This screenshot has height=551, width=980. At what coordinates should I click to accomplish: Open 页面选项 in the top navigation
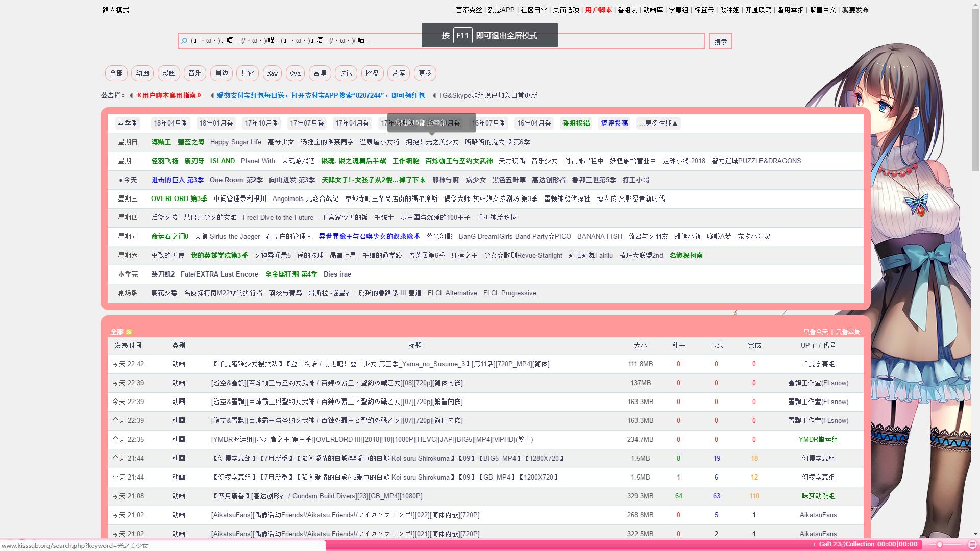click(x=566, y=10)
